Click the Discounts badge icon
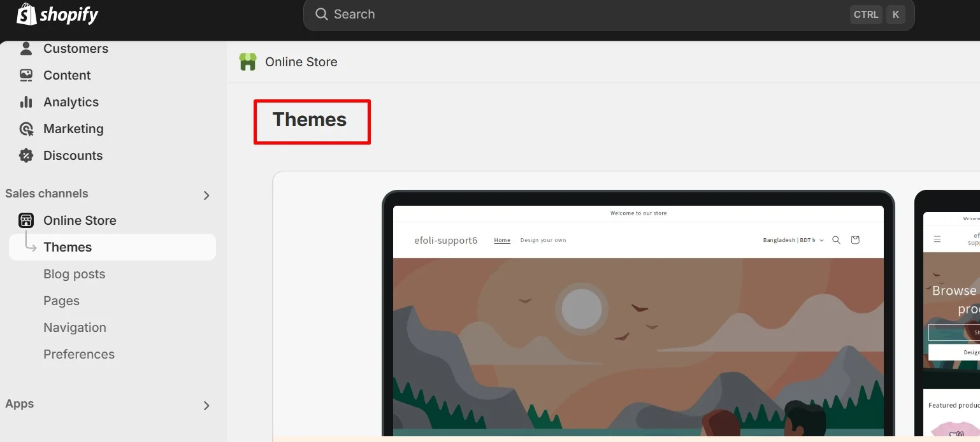This screenshot has width=980, height=442. tap(26, 155)
